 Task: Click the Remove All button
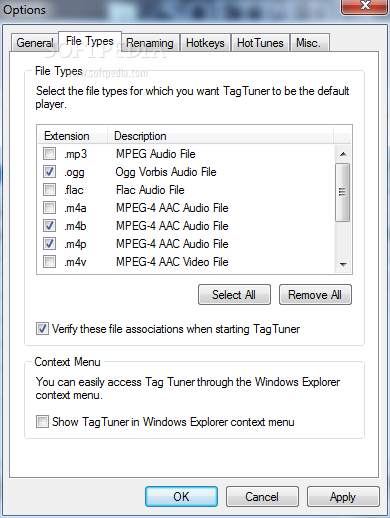click(x=315, y=295)
